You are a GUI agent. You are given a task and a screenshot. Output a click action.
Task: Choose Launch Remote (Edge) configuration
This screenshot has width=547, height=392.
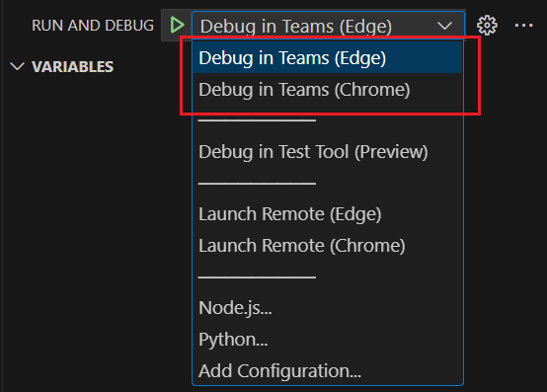pos(328,214)
